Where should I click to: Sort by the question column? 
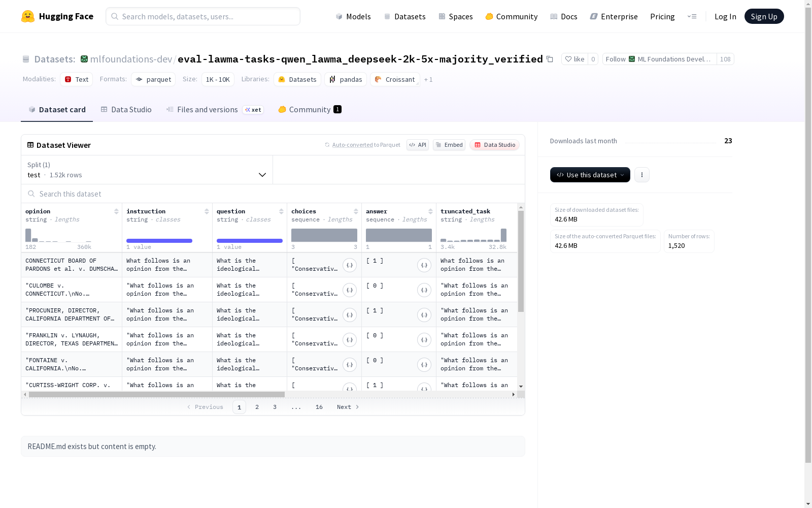(281, 211)
